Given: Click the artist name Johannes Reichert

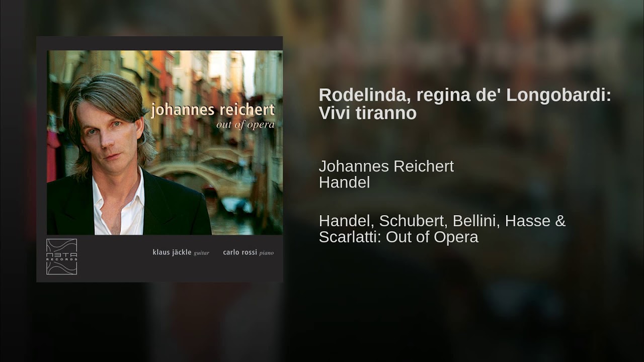Looking at the screenshot, I should click(386, 166).
